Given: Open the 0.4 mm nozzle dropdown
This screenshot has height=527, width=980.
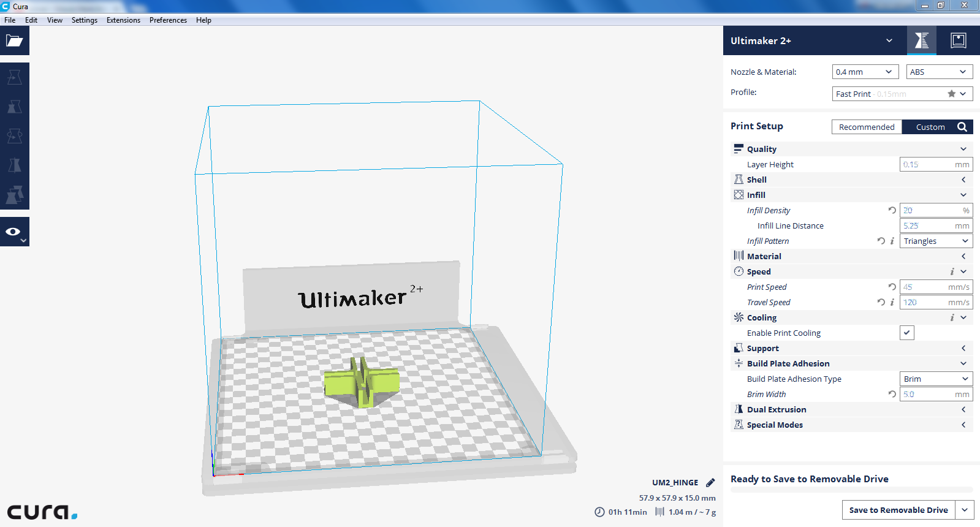Looking at the screenshot, I should [x=865, y=72].
